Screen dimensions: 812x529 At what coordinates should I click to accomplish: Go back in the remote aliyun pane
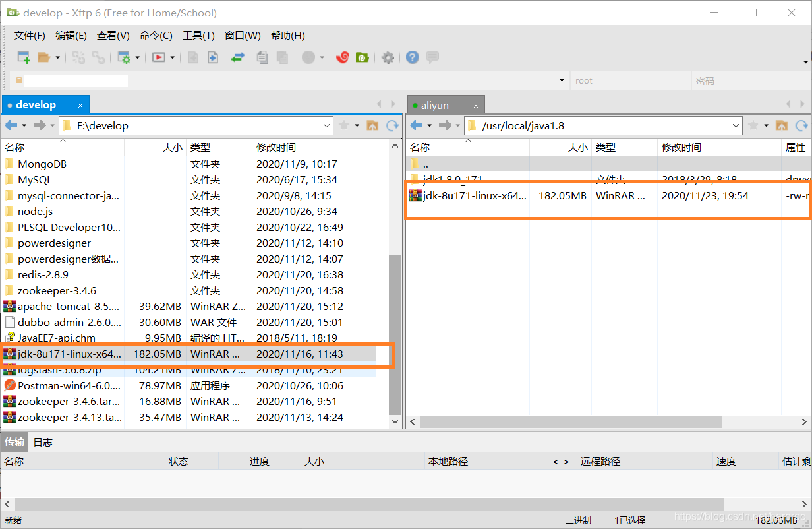click(417, 125)
